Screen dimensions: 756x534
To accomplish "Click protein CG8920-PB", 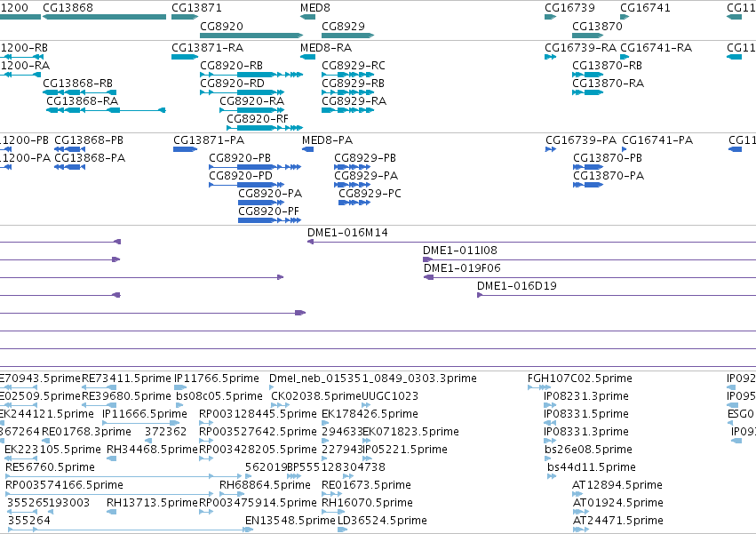I will click(240, 158).
